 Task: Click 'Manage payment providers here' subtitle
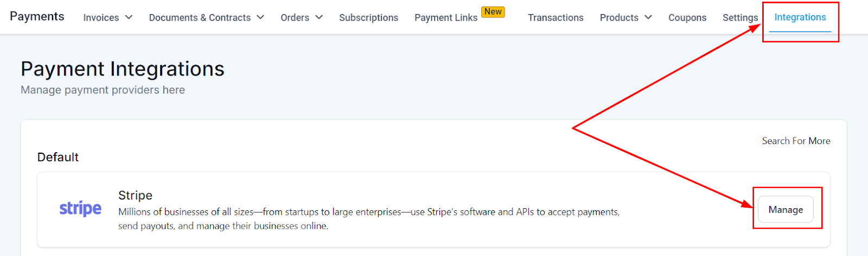pyautogui.click(x=103, y=90)
